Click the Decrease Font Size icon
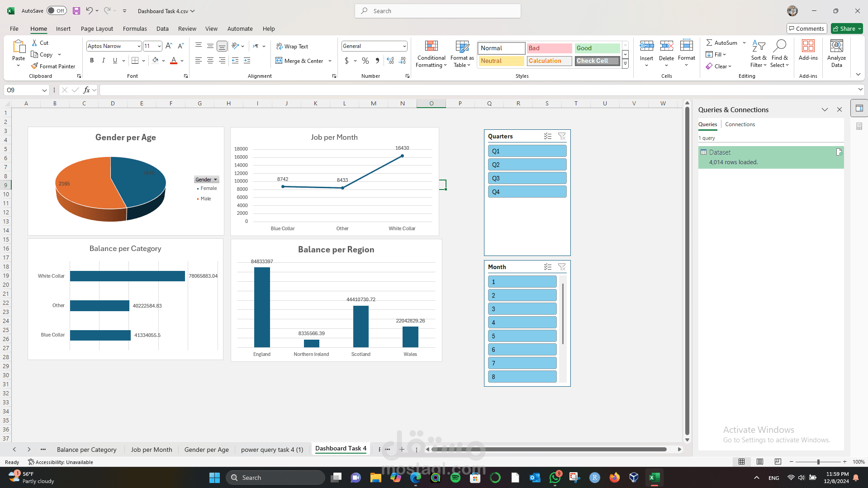This screenshot has height=488, width=868. 180,46
